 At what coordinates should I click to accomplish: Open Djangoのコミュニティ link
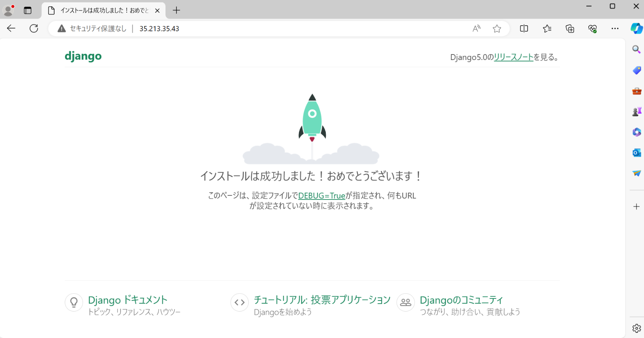point(461,300)
